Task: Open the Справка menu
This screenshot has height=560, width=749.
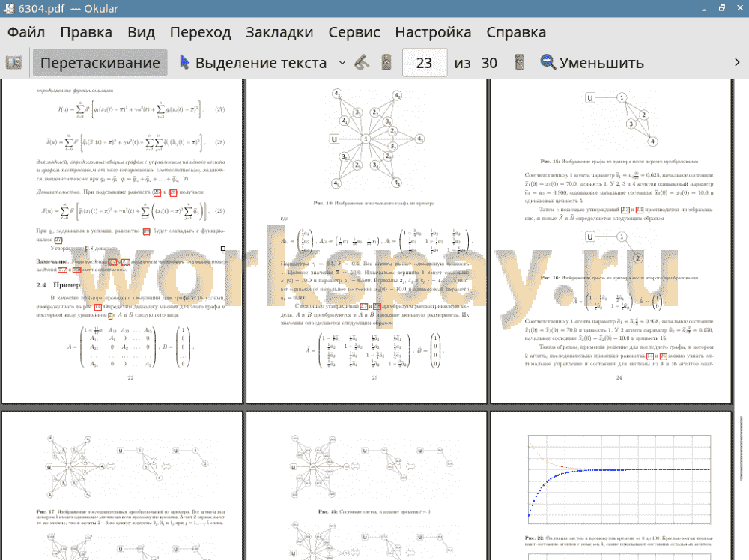Action: [x=516, y=32]
